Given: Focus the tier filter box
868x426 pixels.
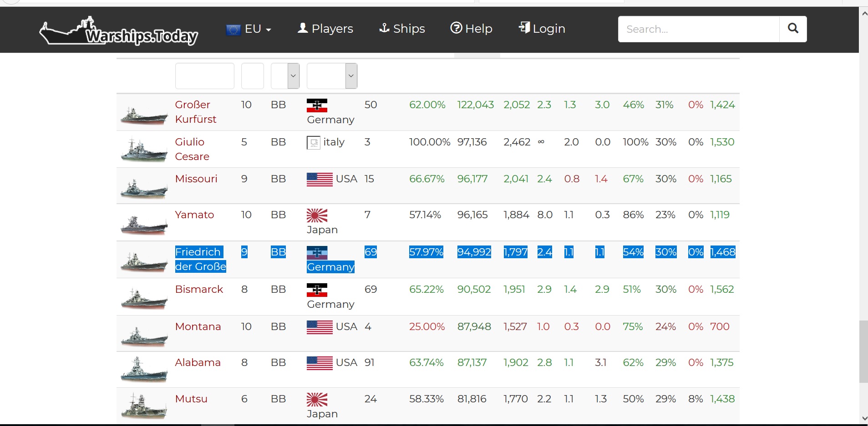Looking at the screenshot, I should click(253, 76).
